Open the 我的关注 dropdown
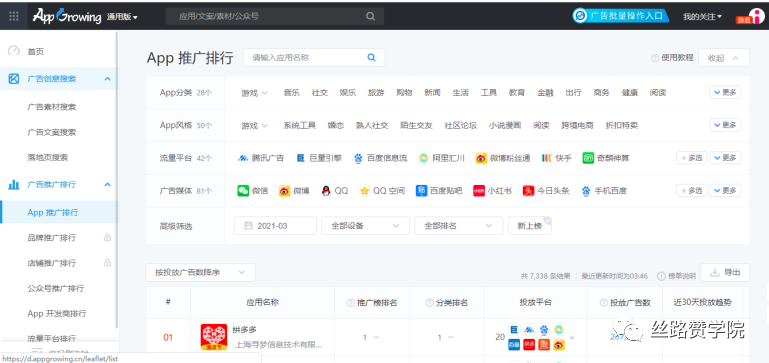 702,17
